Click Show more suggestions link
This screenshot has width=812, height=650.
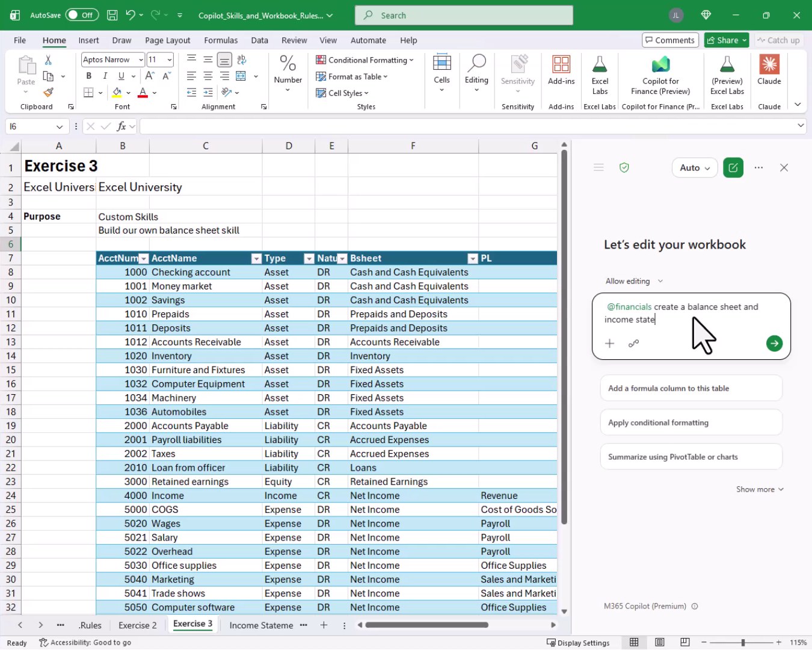tap(760, 489)
